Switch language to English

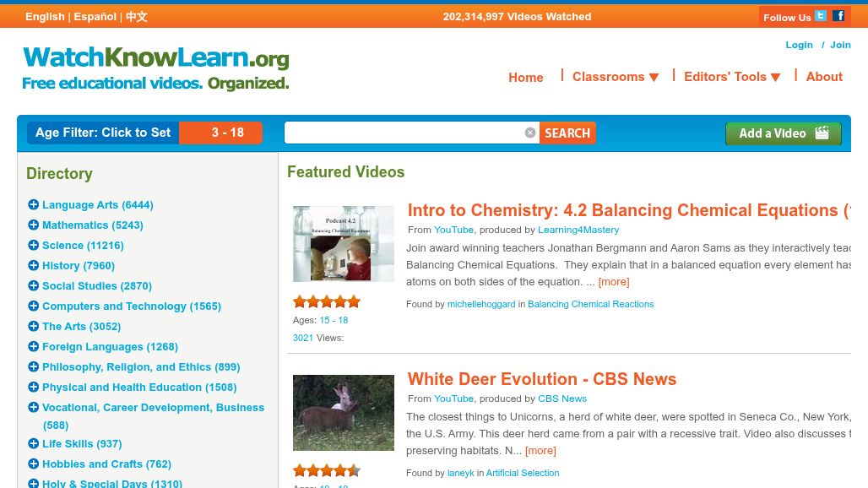[45, 17]
